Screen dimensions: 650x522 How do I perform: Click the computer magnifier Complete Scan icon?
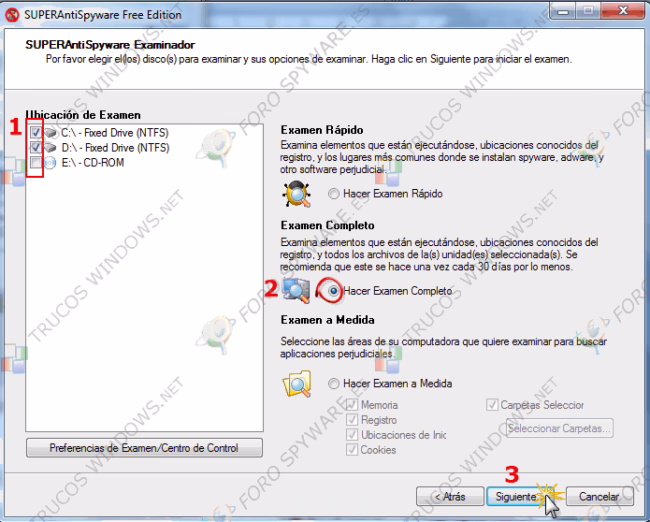[296, 291]
